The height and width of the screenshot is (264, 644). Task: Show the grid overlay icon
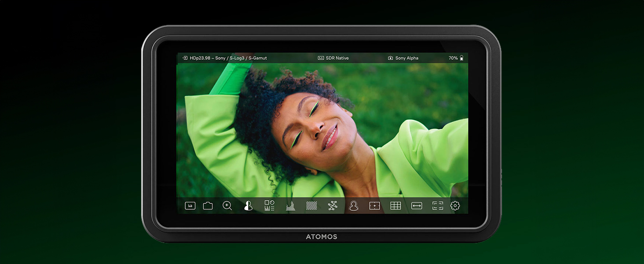395,205
